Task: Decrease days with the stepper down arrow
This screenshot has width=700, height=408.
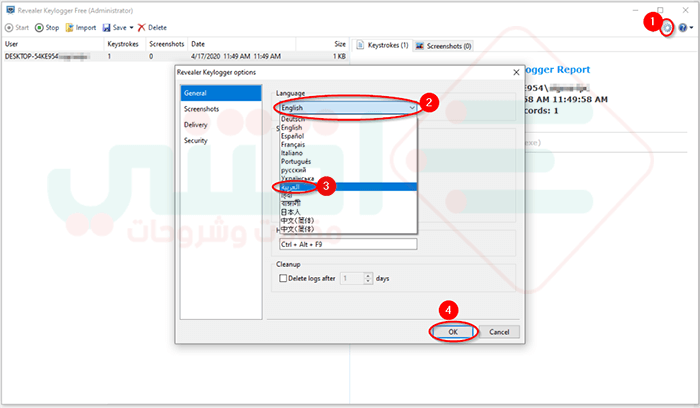Action: [x=368, y=281]
